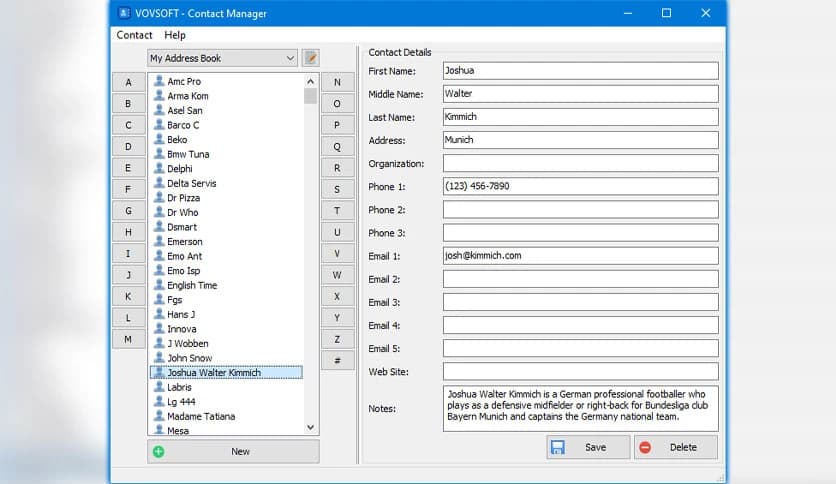Viewport: 836px width, 484px height.
Task: Click the Delete button label
Action: pos(683,447)
